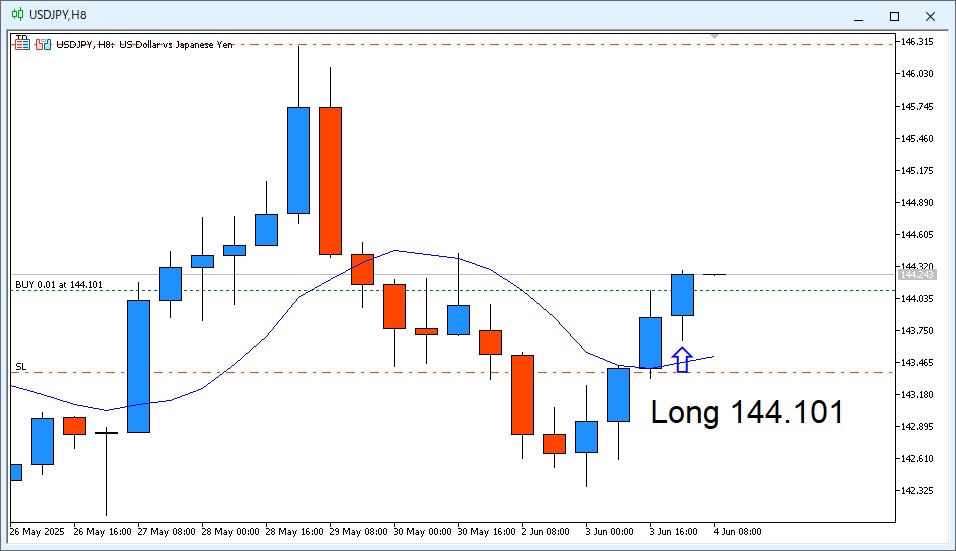Click the USDJPY,H8 window title
This screenshot has height=551, width=956.
pos(58,15)
